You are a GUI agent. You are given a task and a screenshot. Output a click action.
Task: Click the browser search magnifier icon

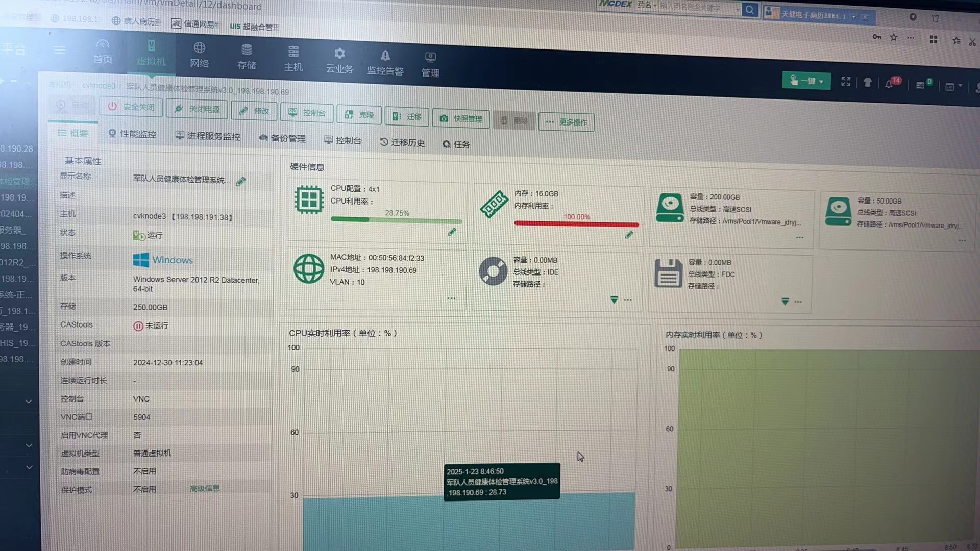coord(749,10)
